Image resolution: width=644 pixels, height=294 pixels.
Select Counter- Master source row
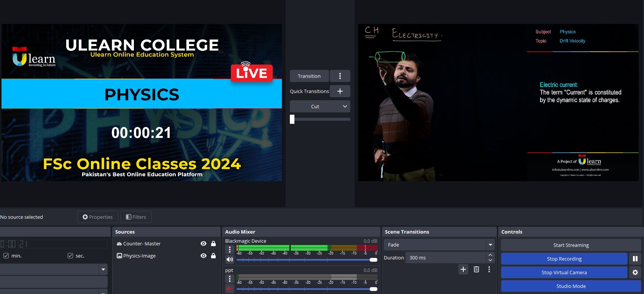click(x=166, y=243)
